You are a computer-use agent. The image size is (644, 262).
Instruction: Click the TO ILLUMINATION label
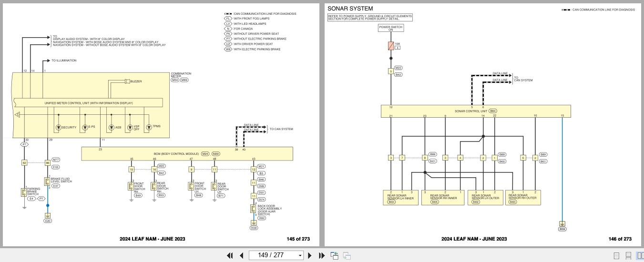[x=63, y=60]
